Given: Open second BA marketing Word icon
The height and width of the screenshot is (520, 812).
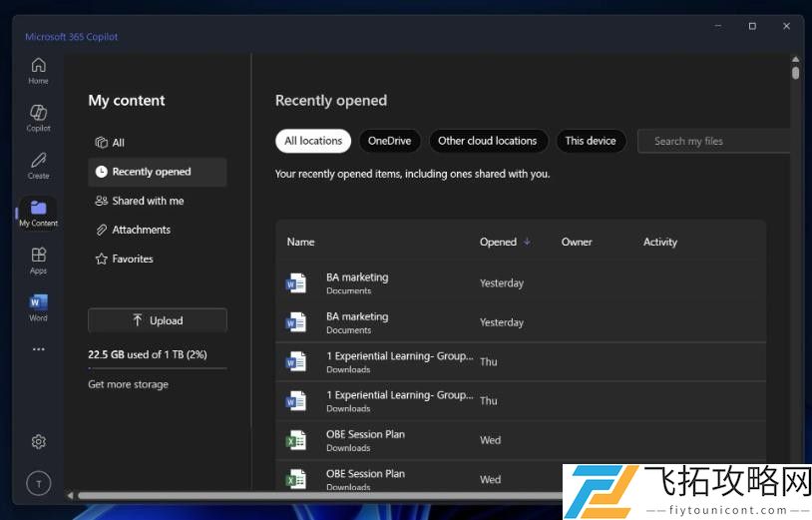Looking at the screenshot, I should [x=295, y=322].
